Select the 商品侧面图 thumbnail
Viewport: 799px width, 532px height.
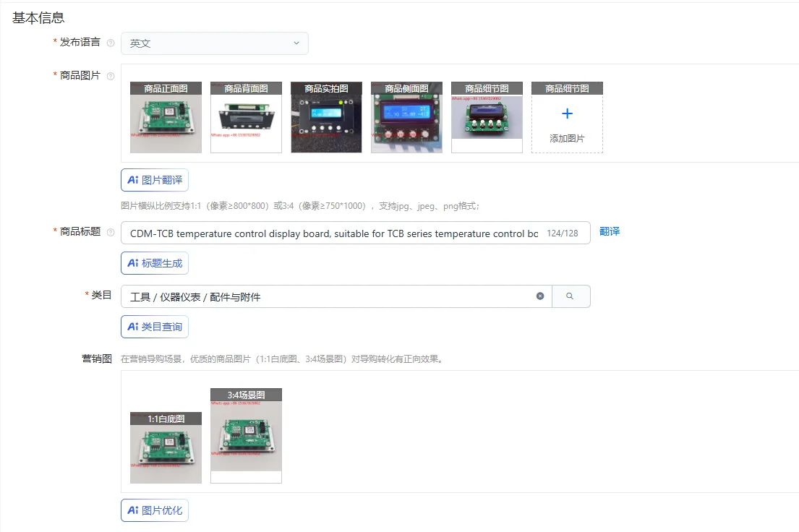pyautogui.click(x=406, y=117)
